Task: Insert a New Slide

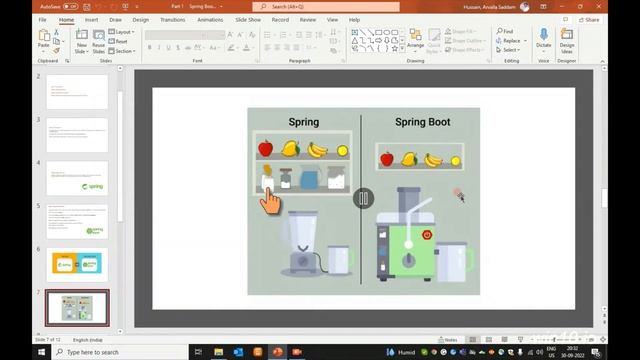Action: [x=82, y=41]
